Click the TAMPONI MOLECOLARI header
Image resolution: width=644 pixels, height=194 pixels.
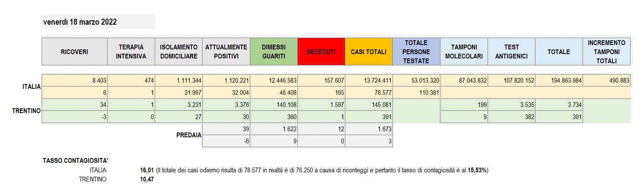(464, 52)
